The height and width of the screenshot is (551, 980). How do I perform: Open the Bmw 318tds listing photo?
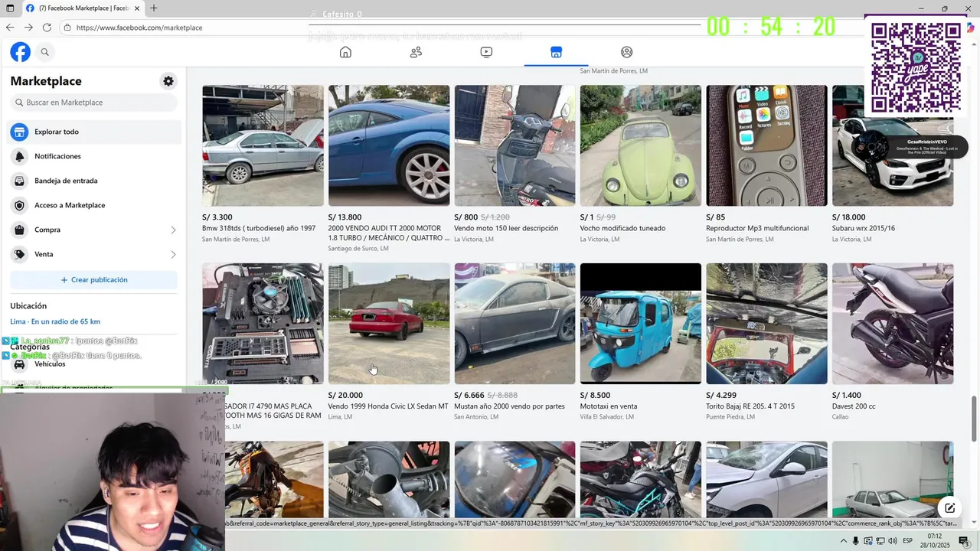pyautogui.click(x=263, y=145)
